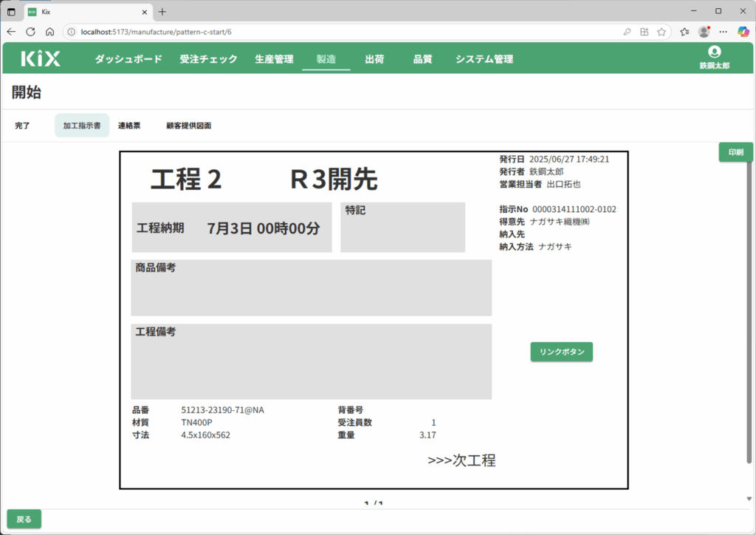The image size is (756, 535).
Task: Click the 商品備考 gray box
Action: click(312, 288)
